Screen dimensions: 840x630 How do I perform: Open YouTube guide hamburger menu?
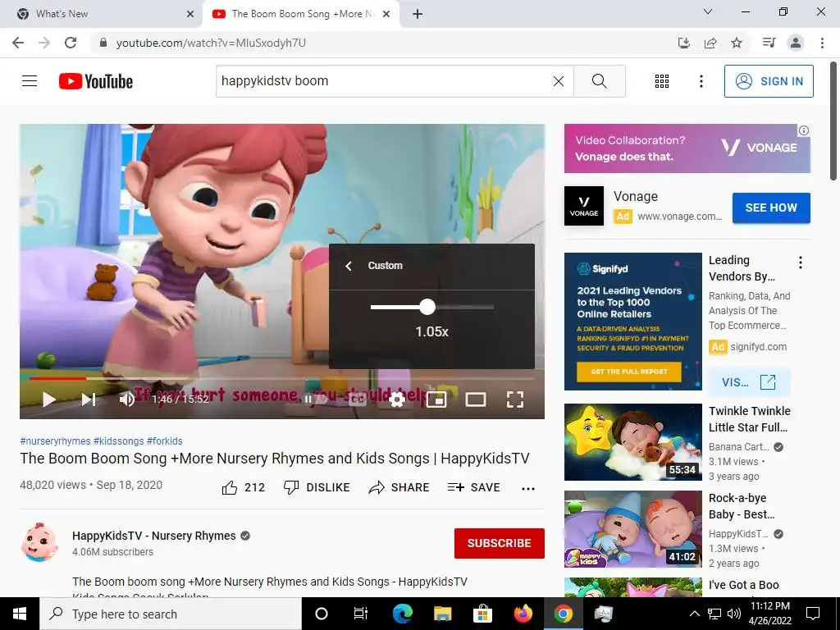pos(30,81)
